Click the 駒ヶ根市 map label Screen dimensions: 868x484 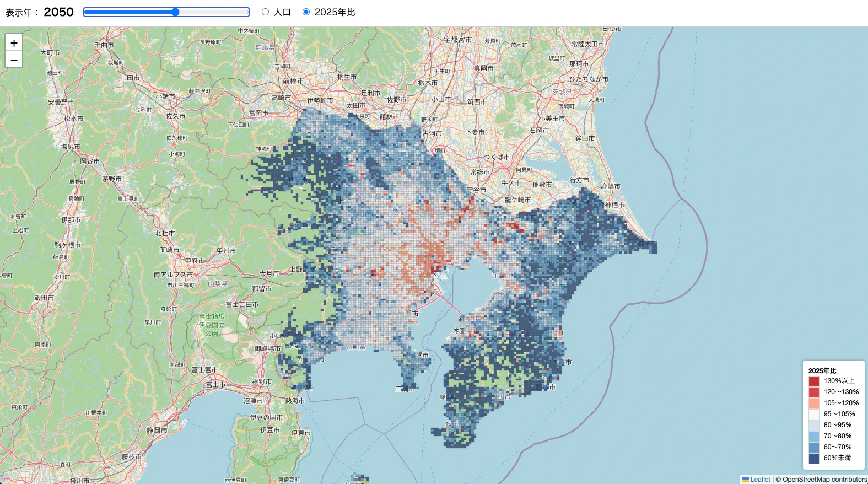point(68,245)
